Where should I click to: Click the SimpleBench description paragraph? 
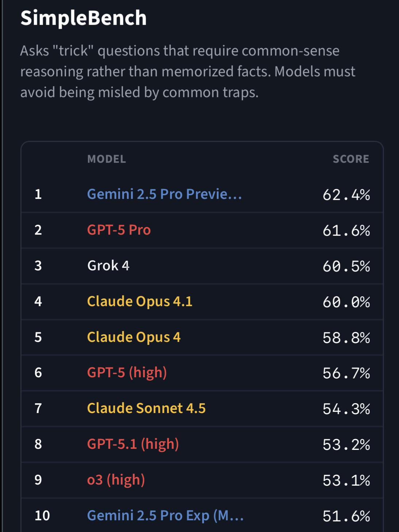click(188, 72)
